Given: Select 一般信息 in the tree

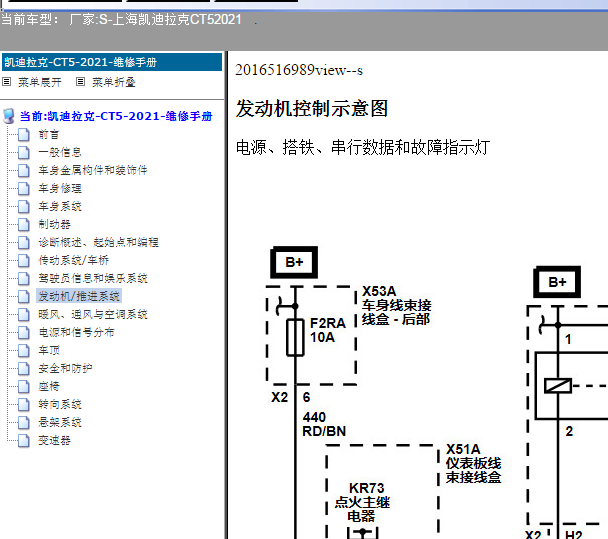Looking at the screenshot, I should pos(59,152).
